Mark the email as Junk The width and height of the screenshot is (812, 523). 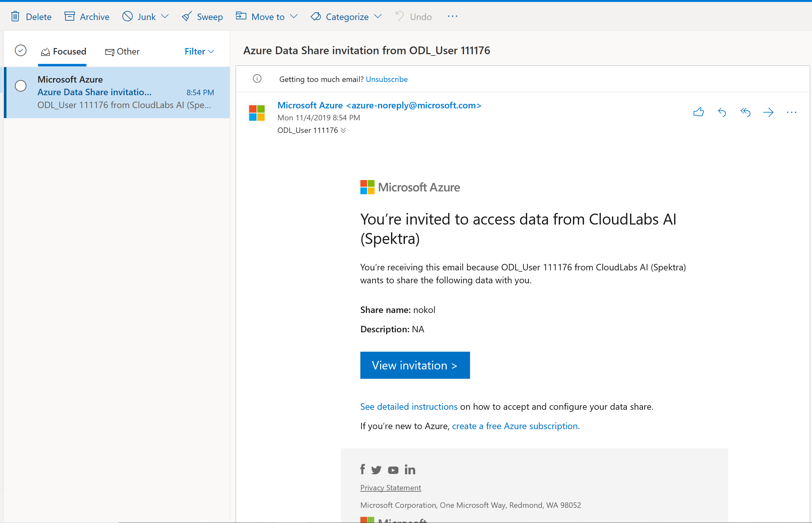click(139, 16)
